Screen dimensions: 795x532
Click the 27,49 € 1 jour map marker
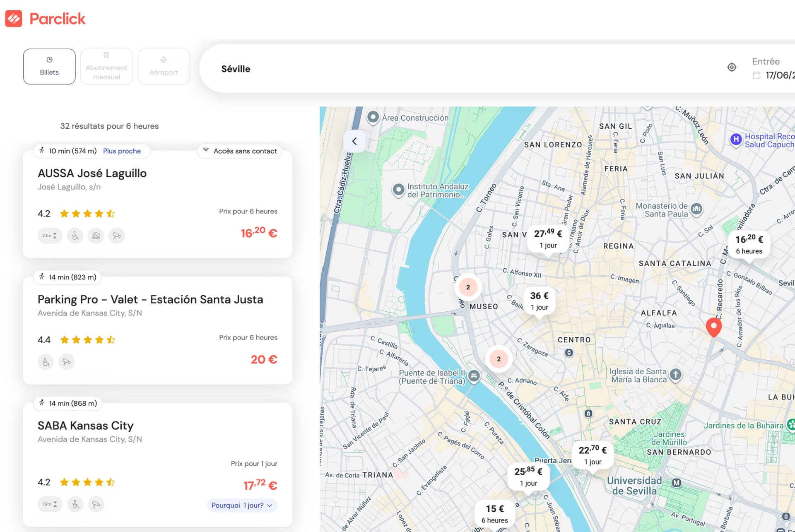point(548,238)
